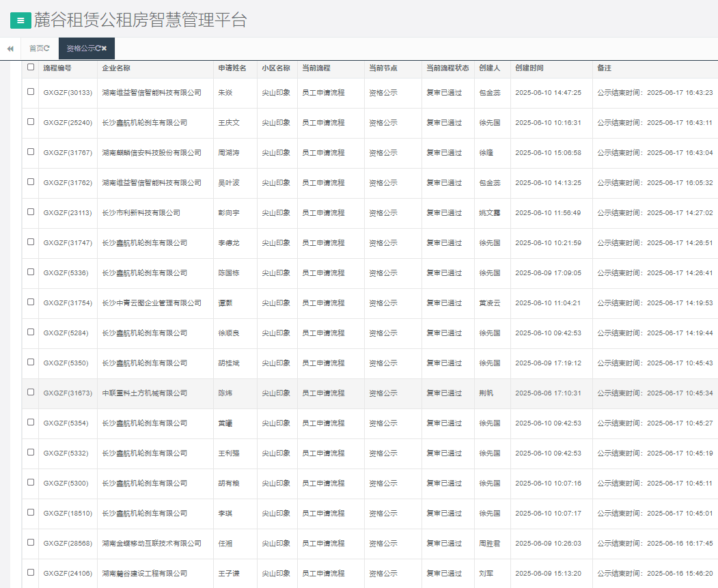Image resolution: width=718 pixels, height=588 pixels.
Task: Switch to the 首页 tab
Action: click(x=36, y=48)
